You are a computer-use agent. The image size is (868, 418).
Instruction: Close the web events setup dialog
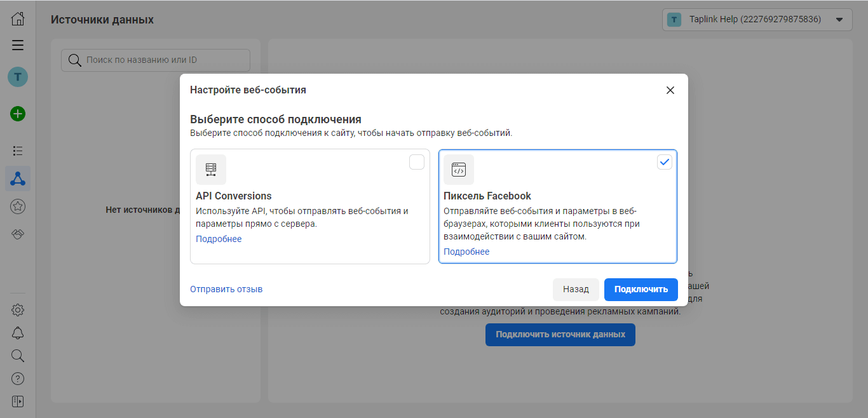pyautogui.click(x=670, y=90)
